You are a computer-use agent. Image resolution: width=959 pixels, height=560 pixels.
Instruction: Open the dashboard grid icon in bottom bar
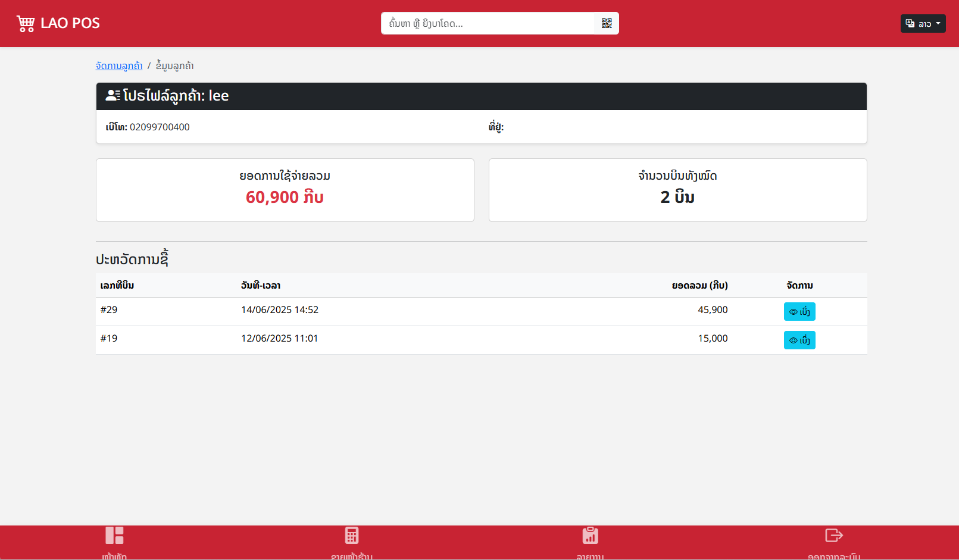pos(114,536)
